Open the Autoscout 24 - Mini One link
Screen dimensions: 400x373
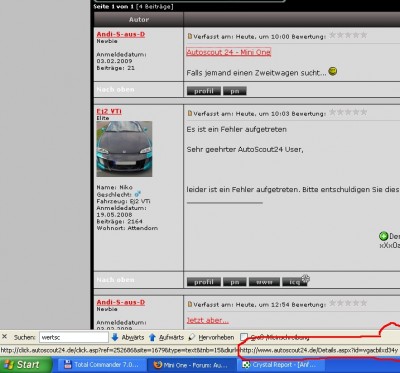[x=228, y=52]
